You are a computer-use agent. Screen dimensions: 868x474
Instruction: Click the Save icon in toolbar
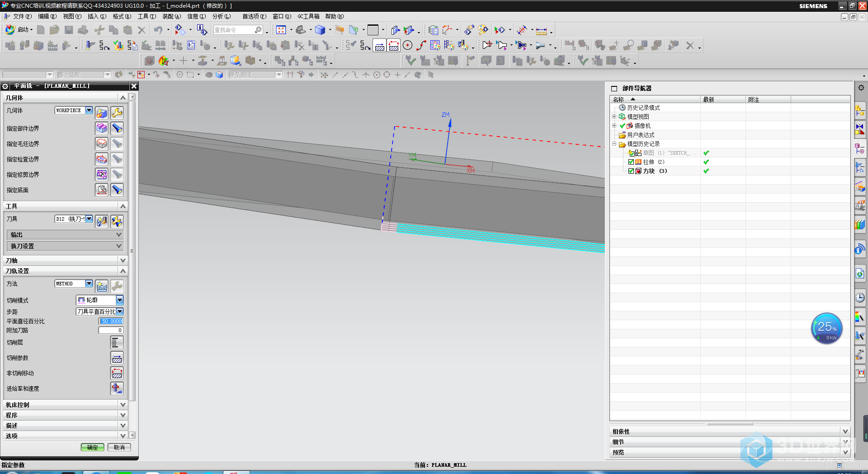[x=69, y=30]
